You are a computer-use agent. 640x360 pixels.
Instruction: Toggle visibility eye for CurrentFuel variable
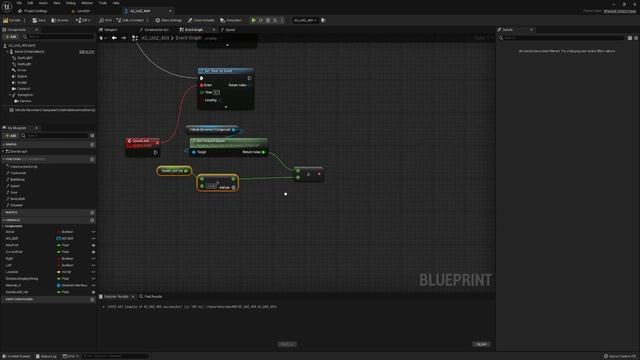point(93,252)
